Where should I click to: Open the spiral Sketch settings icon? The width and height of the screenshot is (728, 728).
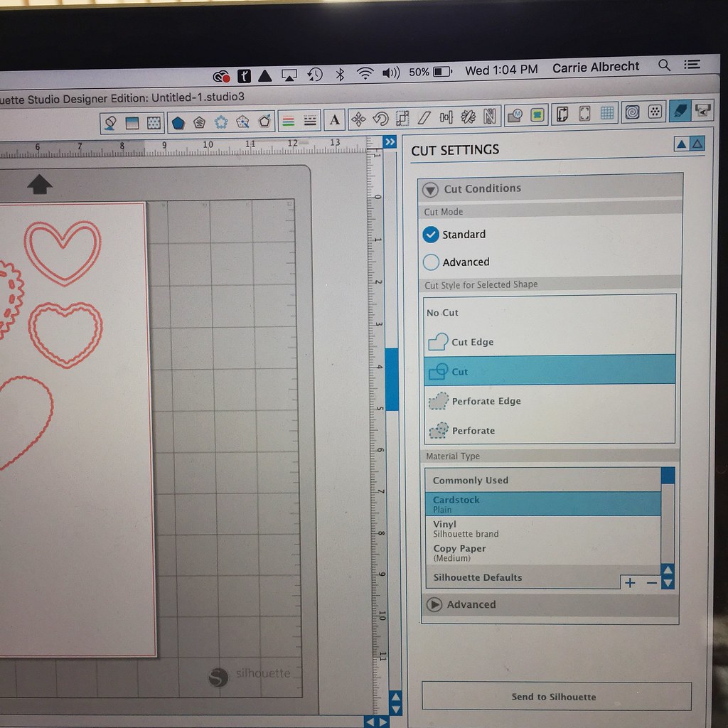click(632, 112)
